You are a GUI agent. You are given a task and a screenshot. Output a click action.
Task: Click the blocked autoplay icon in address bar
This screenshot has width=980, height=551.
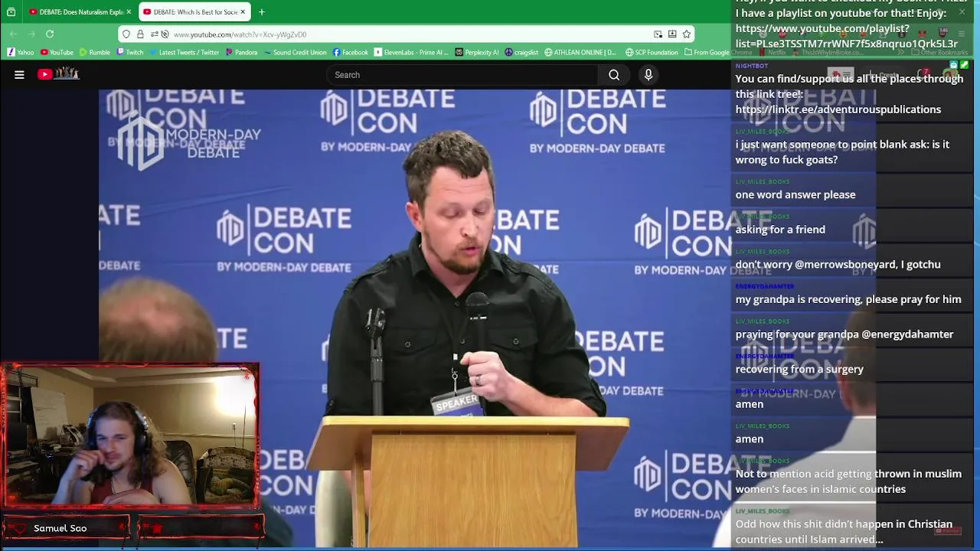click(x=165, y=34)
